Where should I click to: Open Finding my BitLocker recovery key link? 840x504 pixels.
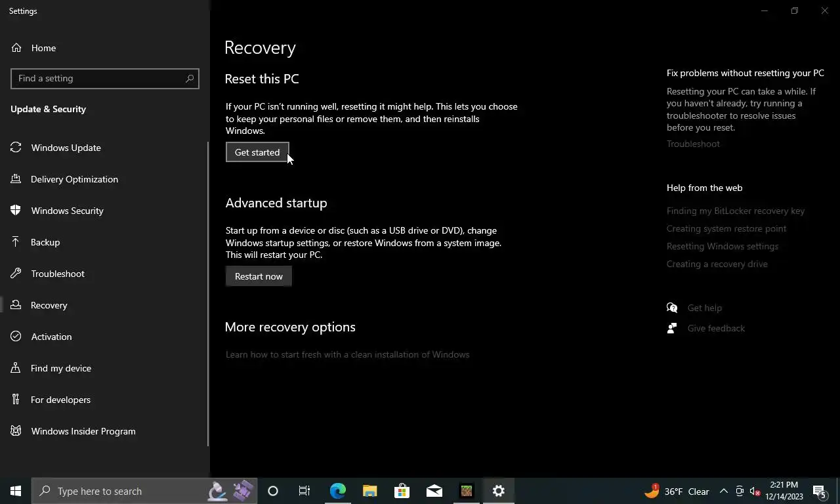point(736,211)
